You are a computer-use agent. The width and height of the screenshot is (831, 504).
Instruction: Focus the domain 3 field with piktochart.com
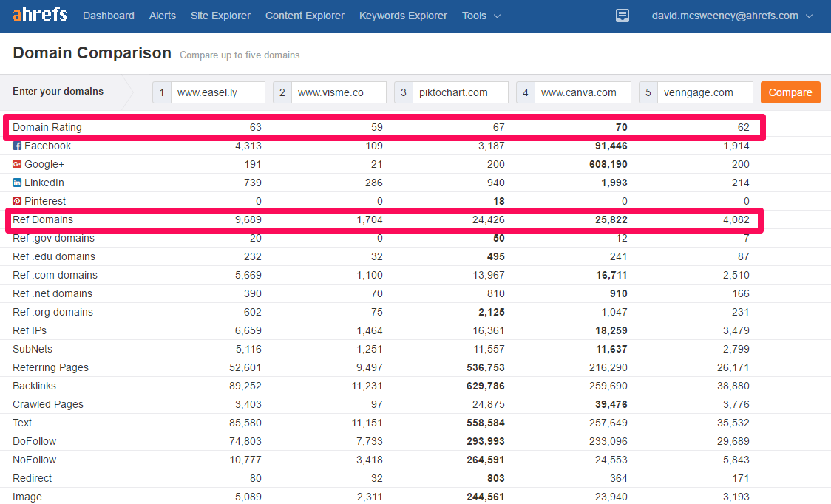[460, 92]
